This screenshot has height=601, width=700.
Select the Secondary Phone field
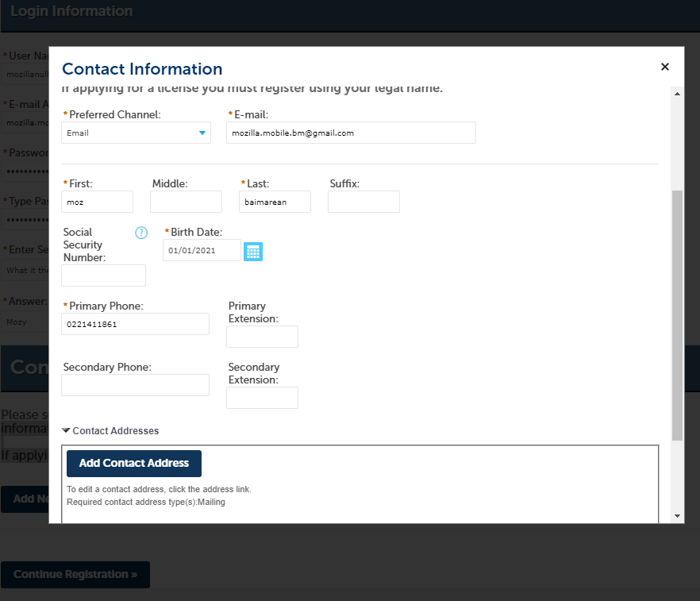(135, 385)
